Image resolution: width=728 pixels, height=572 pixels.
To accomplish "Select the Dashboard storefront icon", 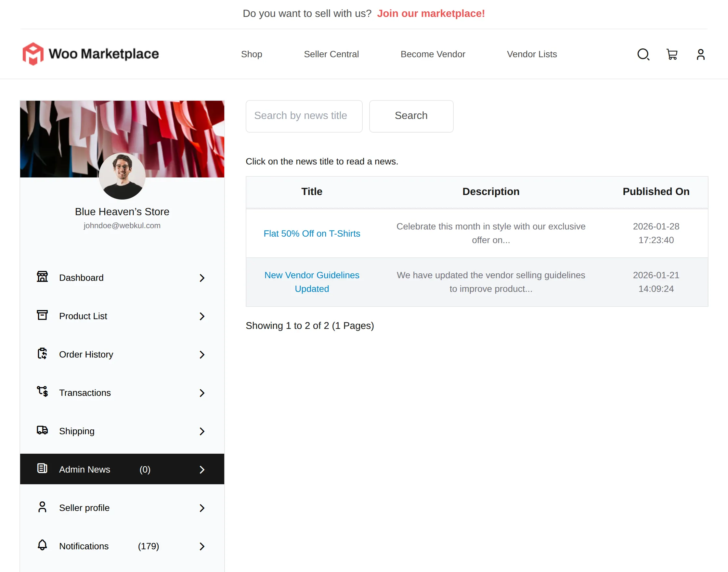I will (42, 277).
